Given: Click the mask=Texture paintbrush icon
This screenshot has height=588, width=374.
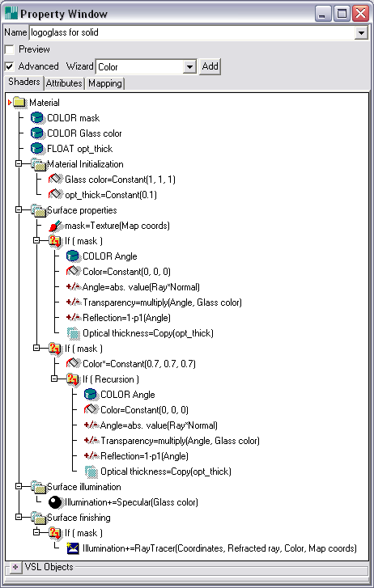Looking at the screenshot, I should (x=55, y=226).
